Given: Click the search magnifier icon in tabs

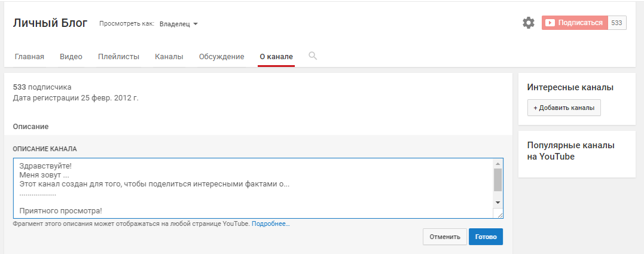Looking at the screenshot, I should (x=313, y=56).
